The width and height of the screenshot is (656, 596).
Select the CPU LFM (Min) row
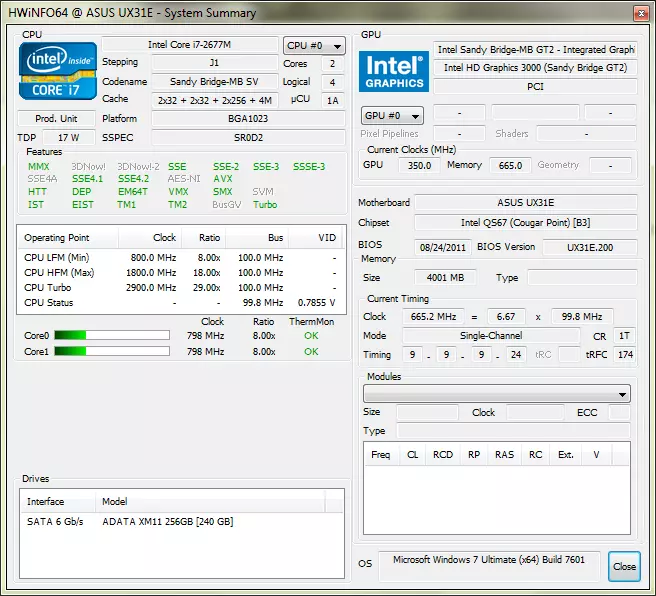181,258
